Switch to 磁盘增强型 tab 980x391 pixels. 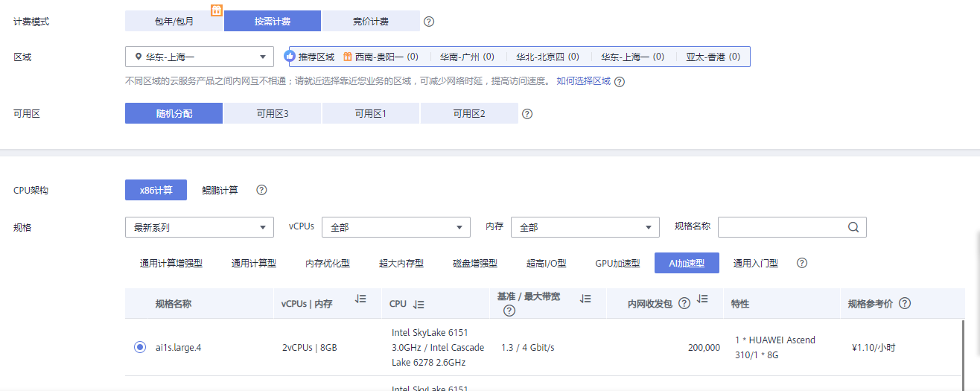[475, 263]
